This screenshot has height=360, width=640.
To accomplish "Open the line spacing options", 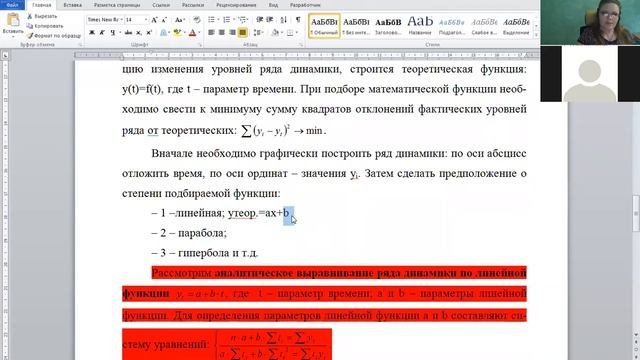I will pos(257,33).
